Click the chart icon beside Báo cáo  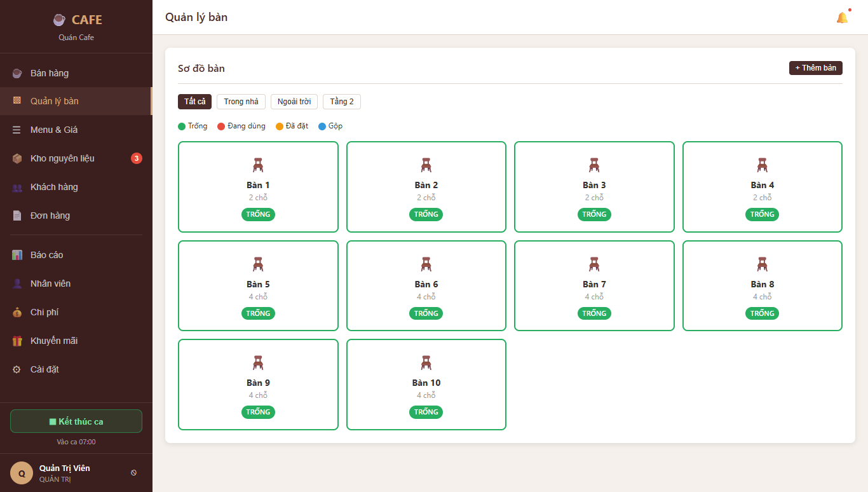click(x=17, y=255)
